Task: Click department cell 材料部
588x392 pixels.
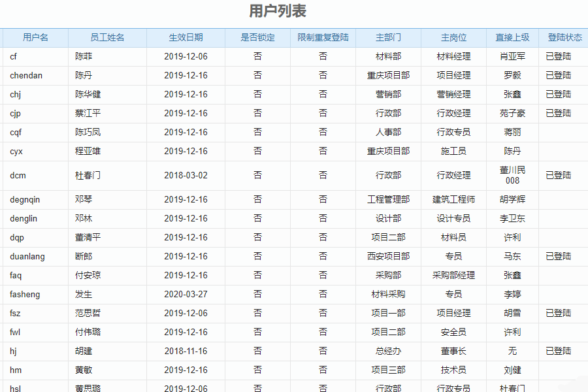Action: (x=389, y=57)
